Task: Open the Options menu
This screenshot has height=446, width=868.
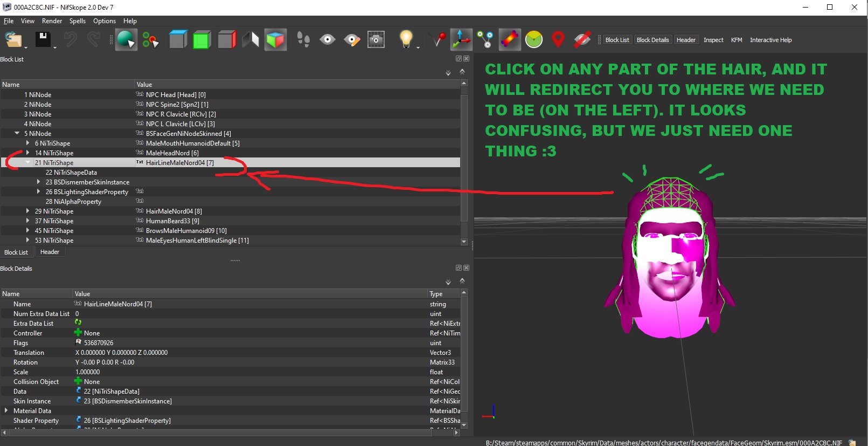Action: [x=105, y=21]
